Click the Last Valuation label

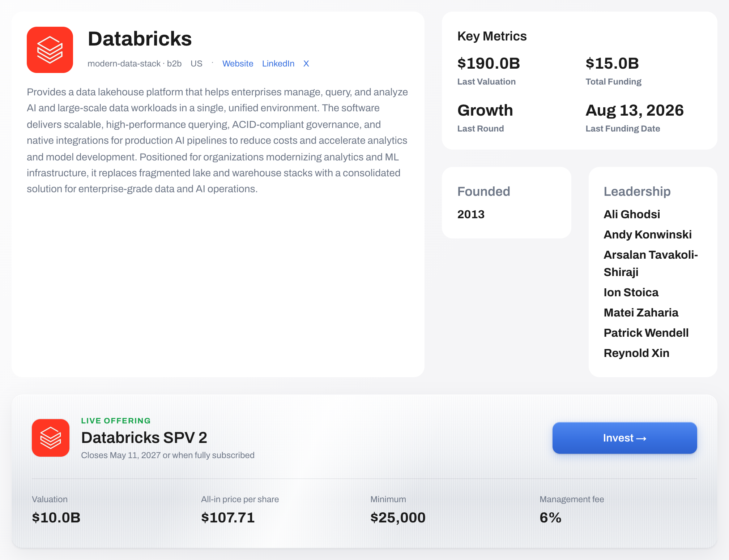coord(486,82)
